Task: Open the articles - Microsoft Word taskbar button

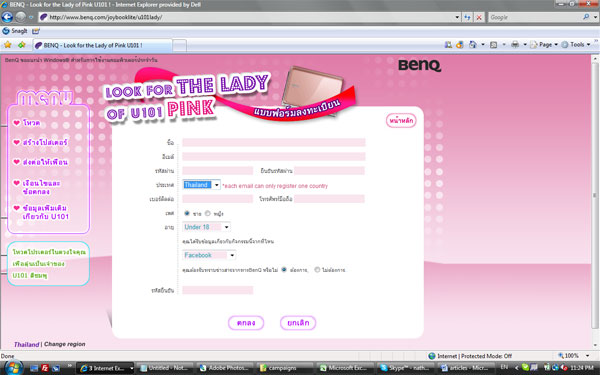Action: coord(466,368)
